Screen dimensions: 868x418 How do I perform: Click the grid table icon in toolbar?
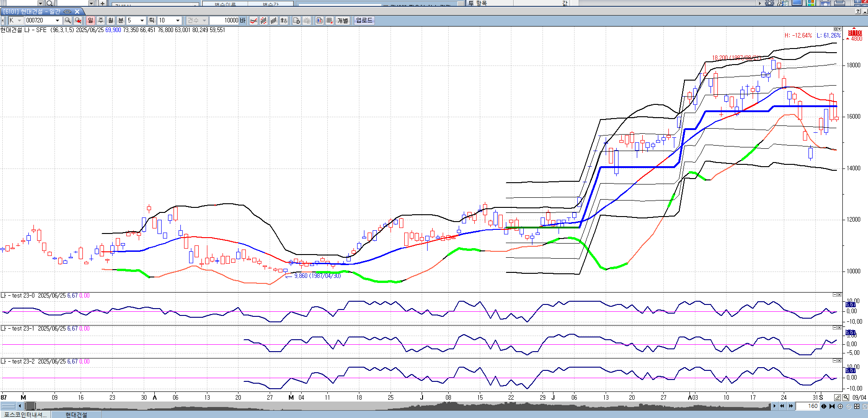point(329,21)
